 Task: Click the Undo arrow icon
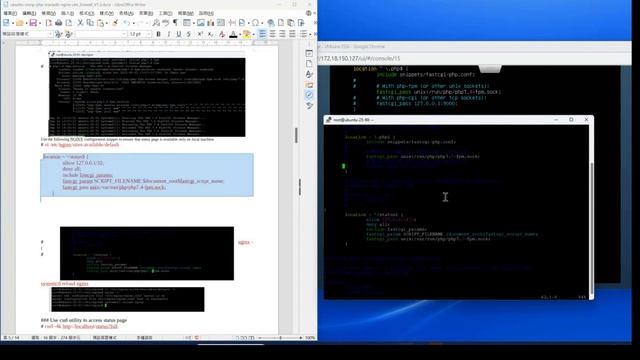(x=127, y=23)
